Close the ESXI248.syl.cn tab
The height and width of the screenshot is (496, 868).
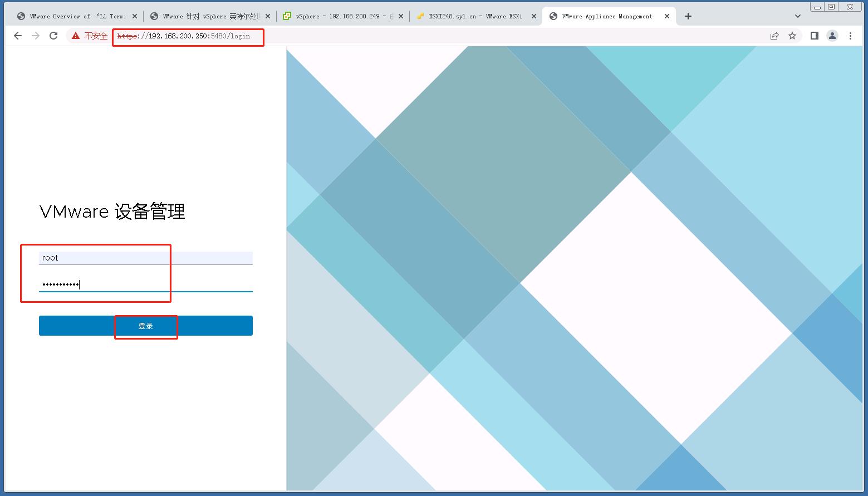(533, 16)
